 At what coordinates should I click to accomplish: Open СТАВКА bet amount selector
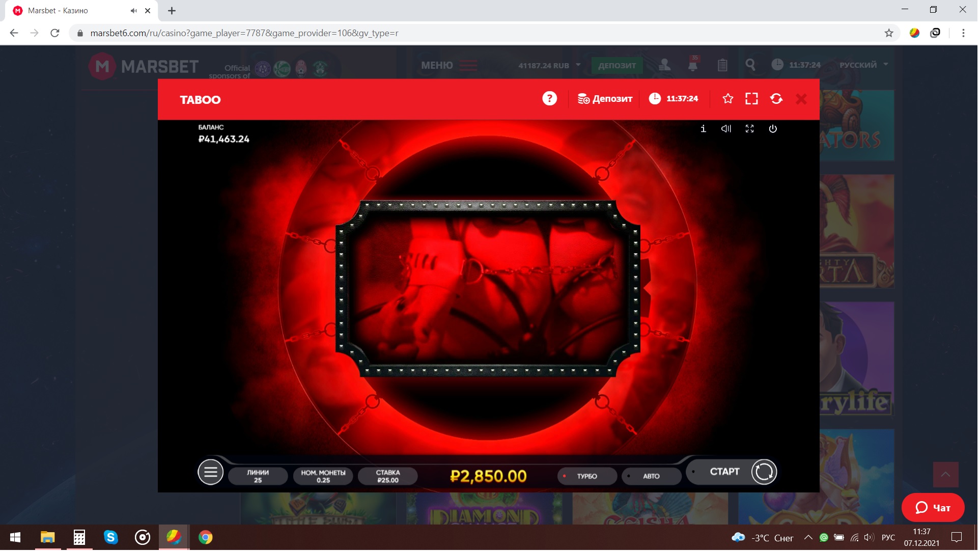(x=389, y=477)
